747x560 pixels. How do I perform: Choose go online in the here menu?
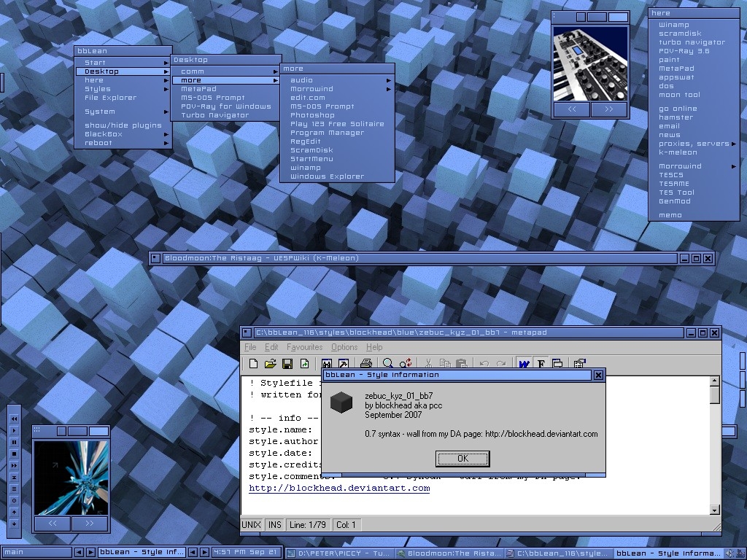point(694,109)
